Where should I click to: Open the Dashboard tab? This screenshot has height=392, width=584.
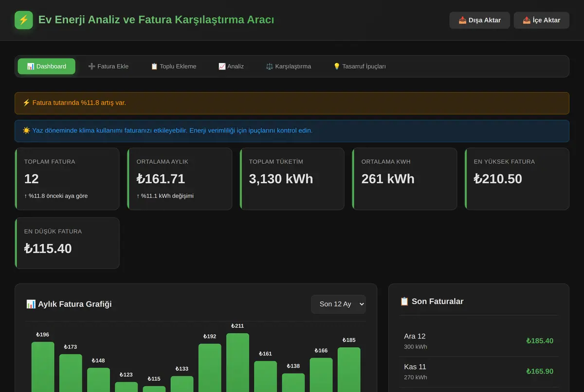(x=47, y=66)
